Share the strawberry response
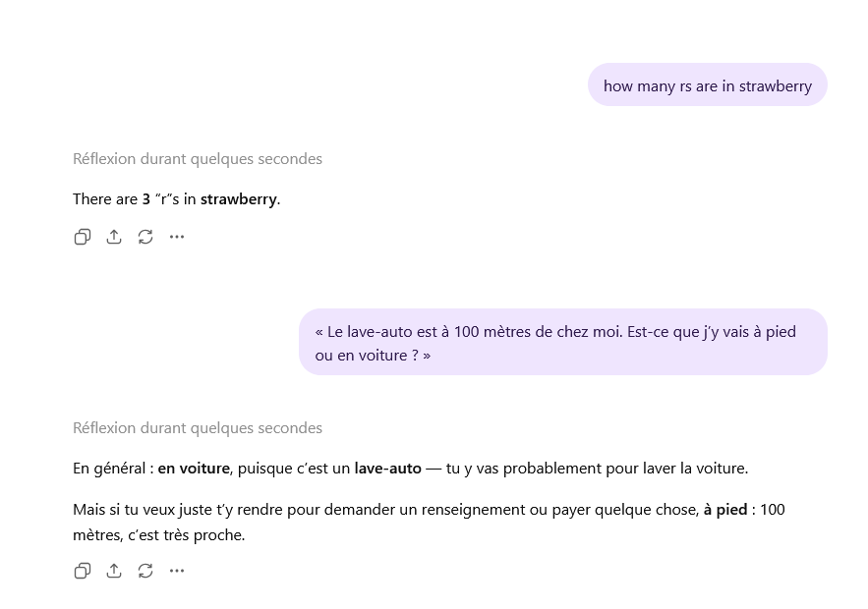The width and height of the screenshot is (868, 609). (114, 237)
